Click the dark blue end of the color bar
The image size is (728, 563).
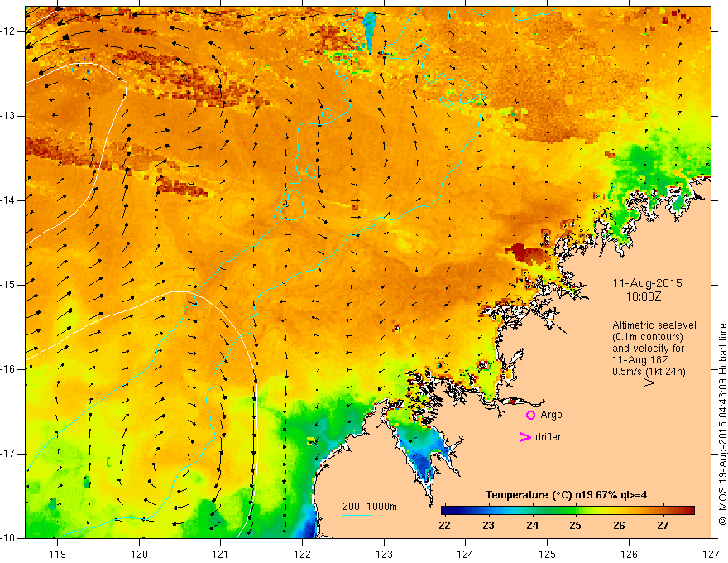(x=446, y=511)
